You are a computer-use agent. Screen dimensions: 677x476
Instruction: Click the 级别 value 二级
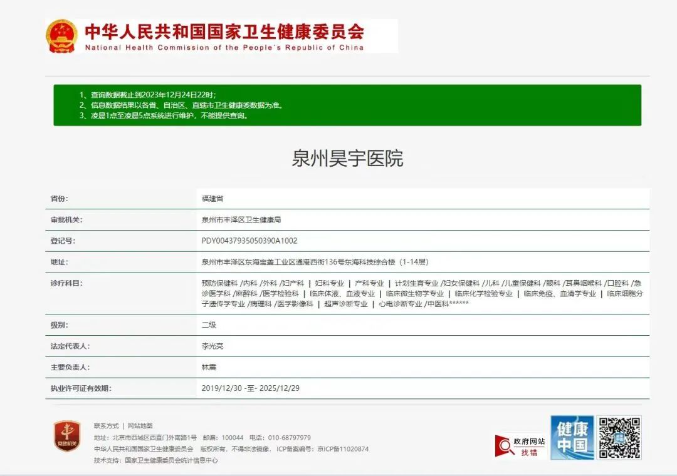pos(209,325)
